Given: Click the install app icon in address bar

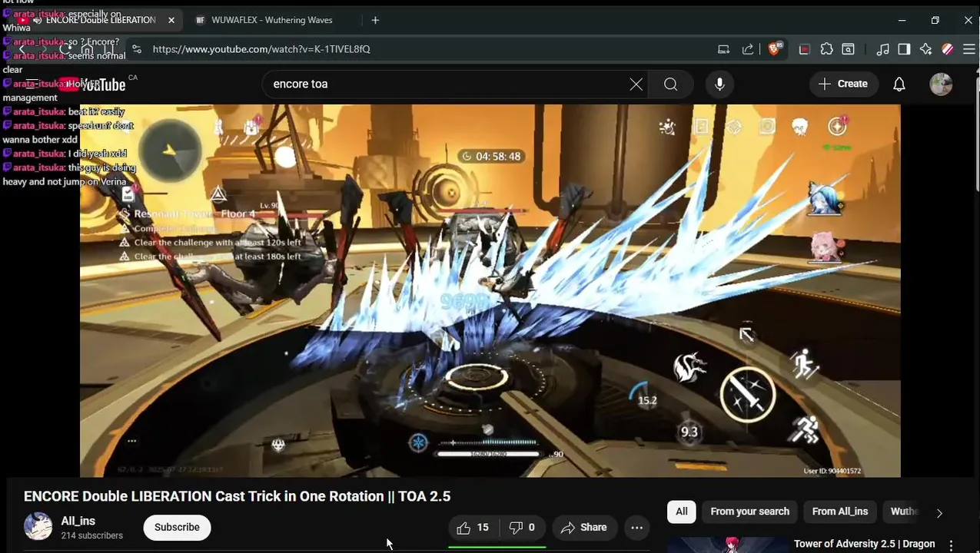Looking at the screenshot, I should [x=723, y=49].
